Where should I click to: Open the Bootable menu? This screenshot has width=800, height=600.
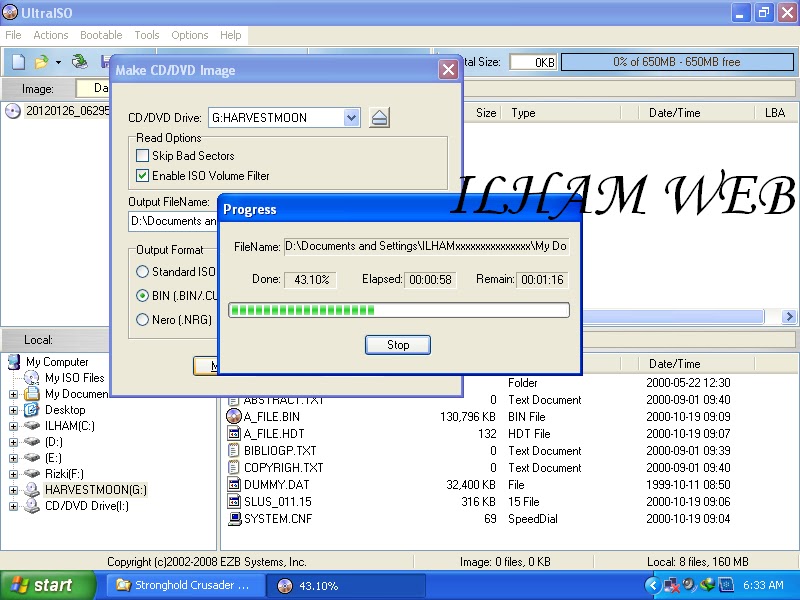coord(101,35)
